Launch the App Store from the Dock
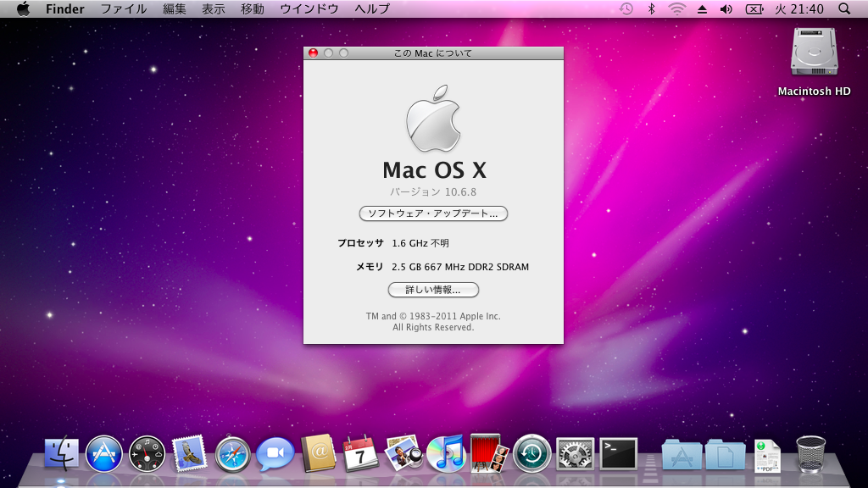 pyautogui.click(x=104, y=454)
